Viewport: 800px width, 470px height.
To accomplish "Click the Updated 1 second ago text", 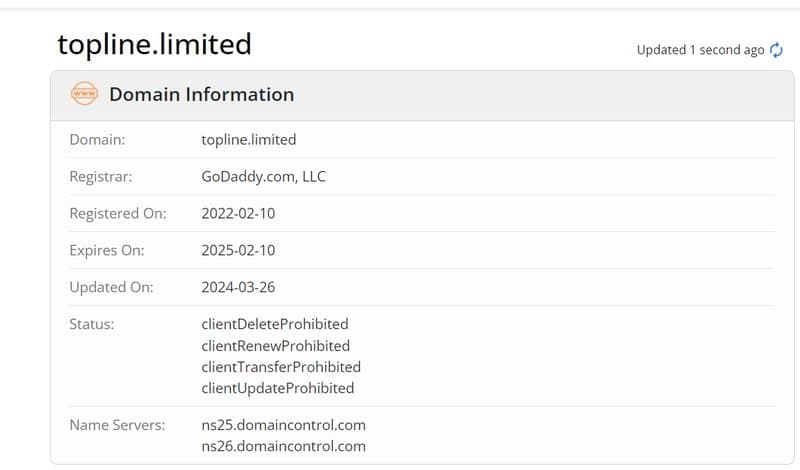I will tap(700, 50).
